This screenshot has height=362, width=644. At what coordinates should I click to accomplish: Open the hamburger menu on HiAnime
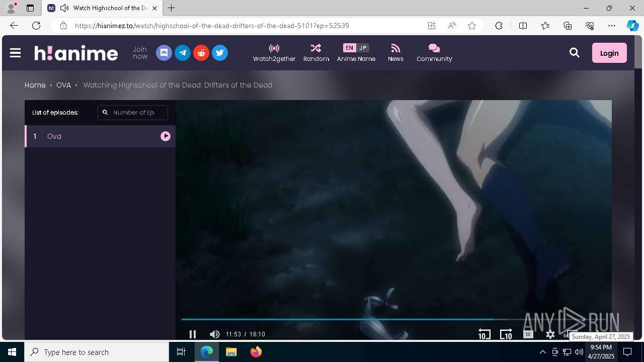coord(15,53)
